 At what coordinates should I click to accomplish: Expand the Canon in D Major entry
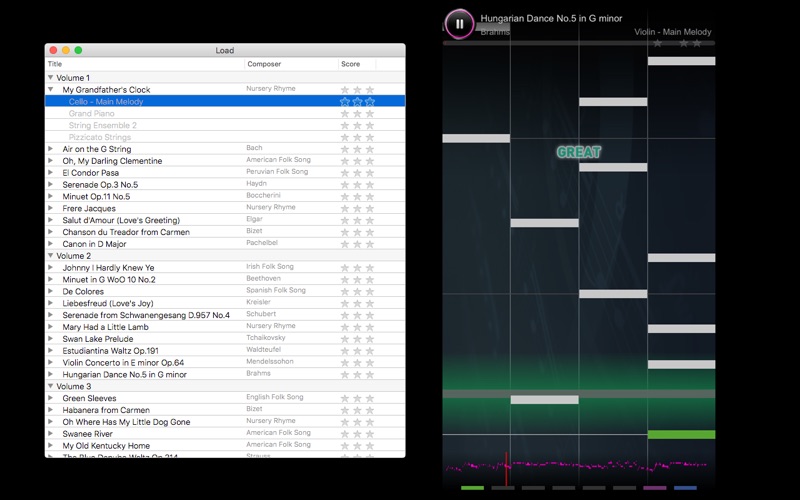click(51, 244)
